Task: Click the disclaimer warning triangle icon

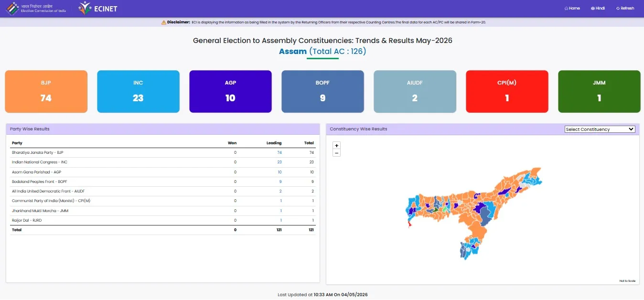Action: pos(164,22)
